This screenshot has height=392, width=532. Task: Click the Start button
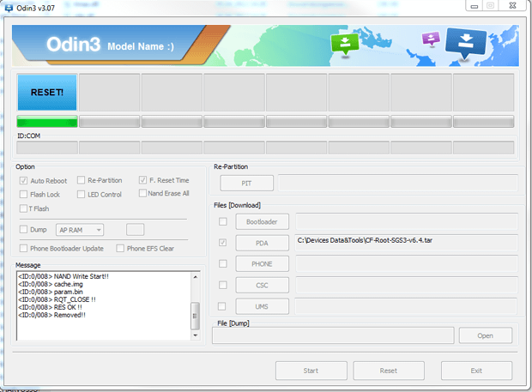coord(311,371)
